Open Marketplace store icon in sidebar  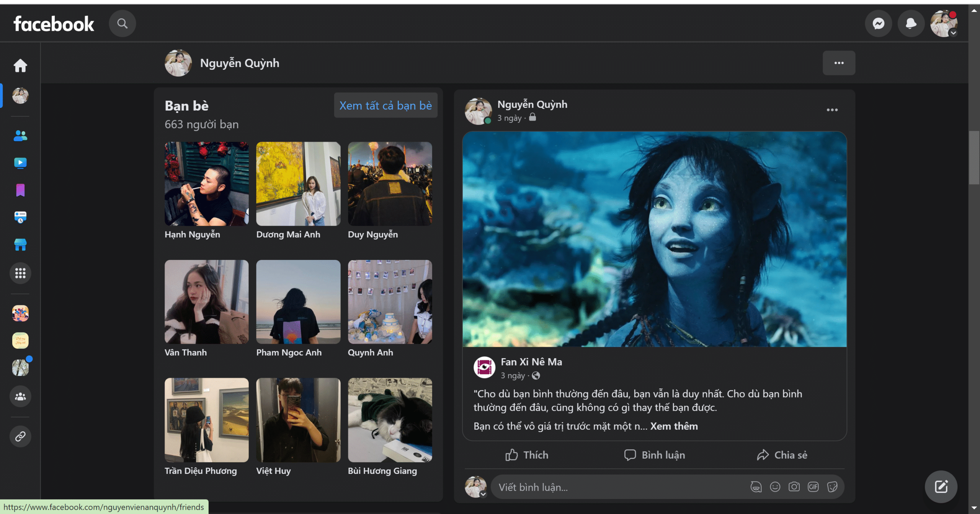[20, 245]
